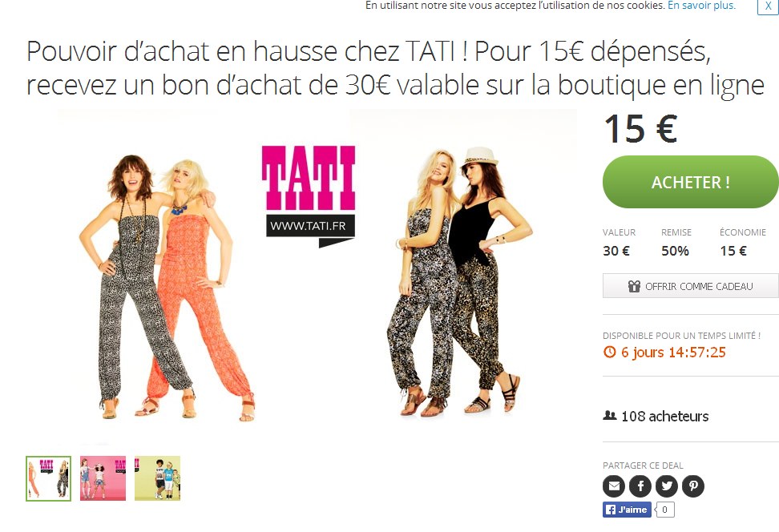Click the pink TATI logo on image
This screenshot has height=532, width=779.
pos(309,178)
